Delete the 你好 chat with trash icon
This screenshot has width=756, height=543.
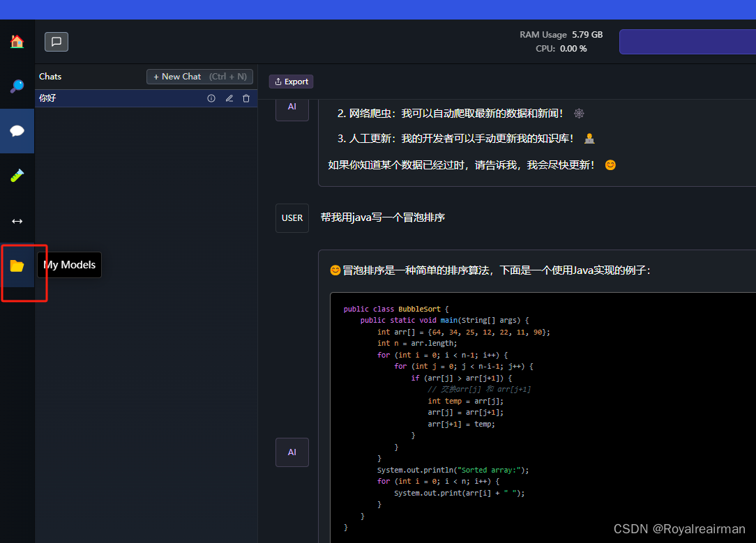(246, 98)
